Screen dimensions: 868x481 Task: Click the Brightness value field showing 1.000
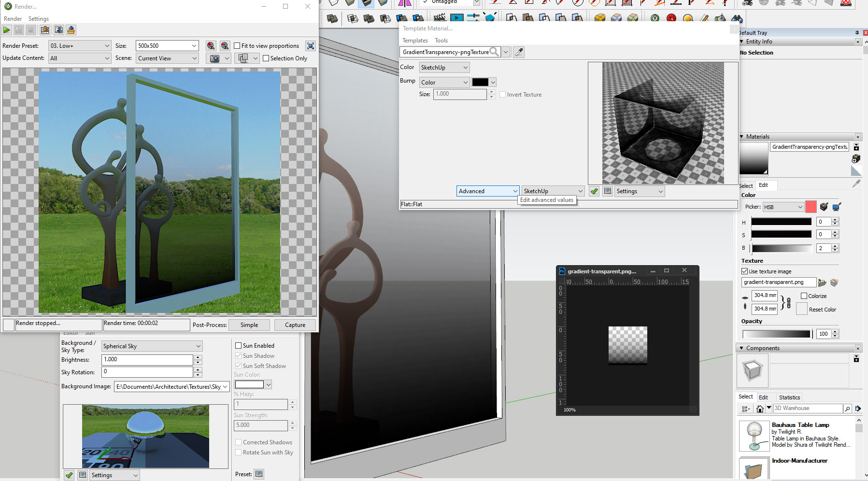147,360
